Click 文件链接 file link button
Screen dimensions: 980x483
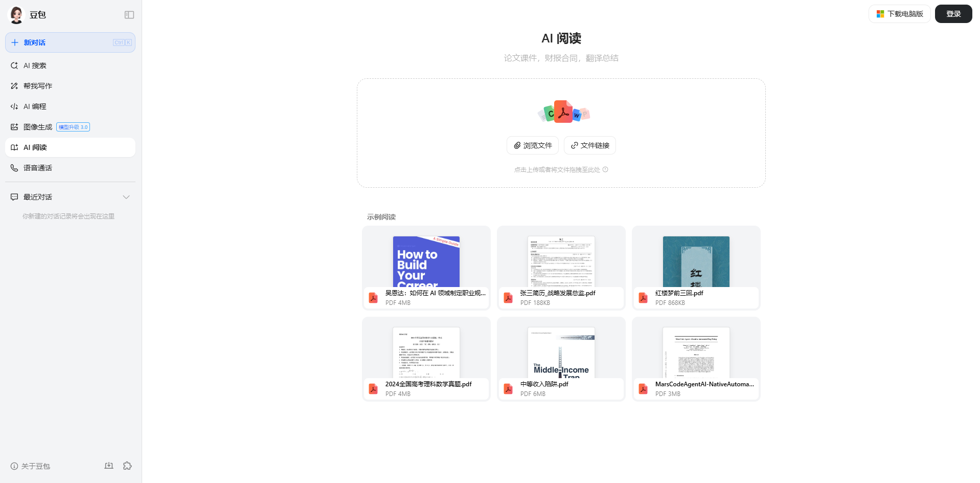590,145
